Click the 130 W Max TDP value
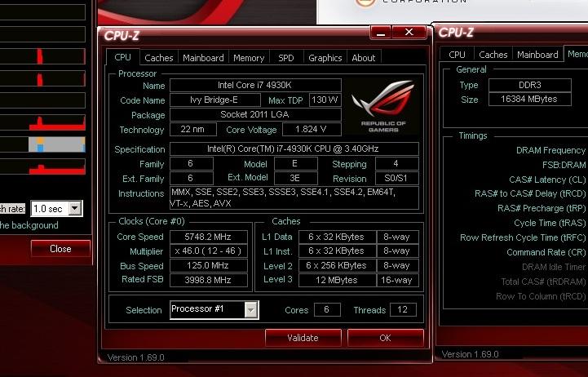This screenshot has height=377, width=588. (x=325, y=100)
